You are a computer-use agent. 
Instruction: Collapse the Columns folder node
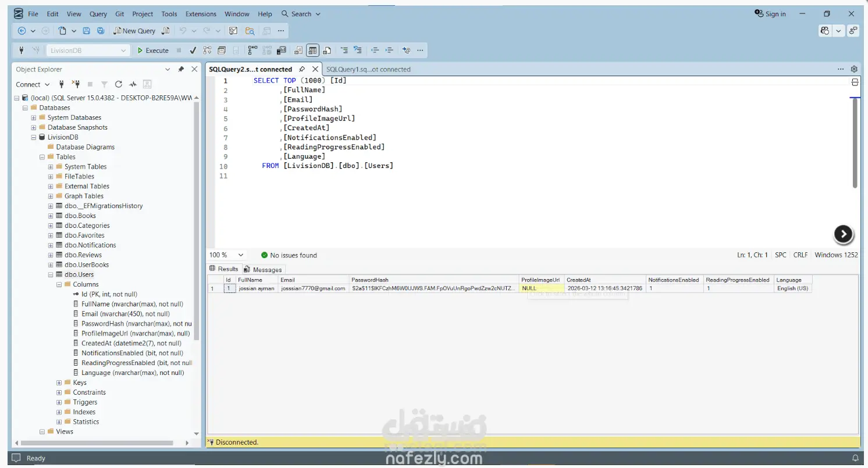point(59,284)
